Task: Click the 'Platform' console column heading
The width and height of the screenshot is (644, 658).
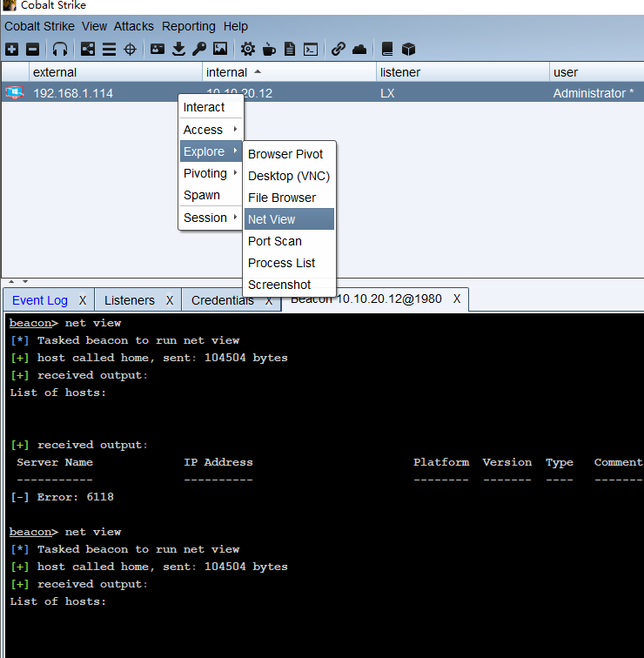Action: [441, 462]
